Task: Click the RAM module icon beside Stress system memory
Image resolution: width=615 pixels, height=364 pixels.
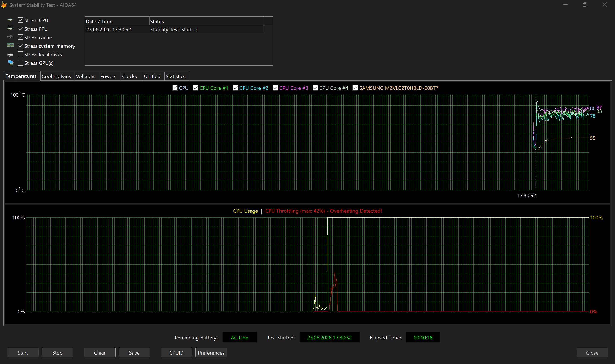Action: pyautogui.click(x=10, y=45)
